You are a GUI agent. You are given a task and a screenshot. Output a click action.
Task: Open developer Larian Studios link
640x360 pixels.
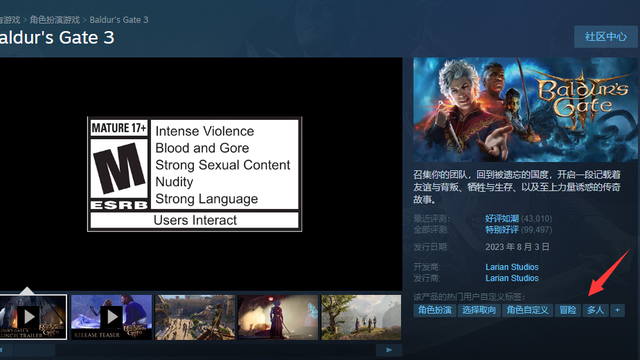coord(512,267)
